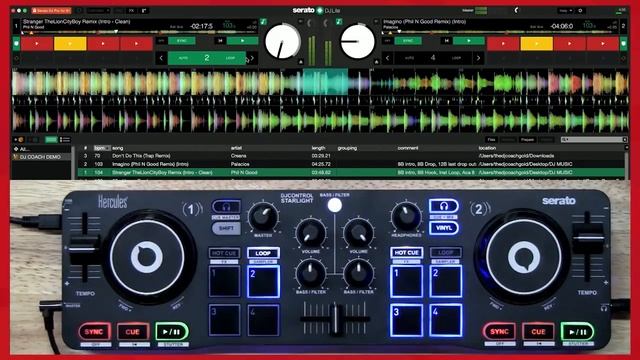Trigger deck 2 yellow cue point pad
Viewport: 640px width, 360px height.
tap(536, 43)
